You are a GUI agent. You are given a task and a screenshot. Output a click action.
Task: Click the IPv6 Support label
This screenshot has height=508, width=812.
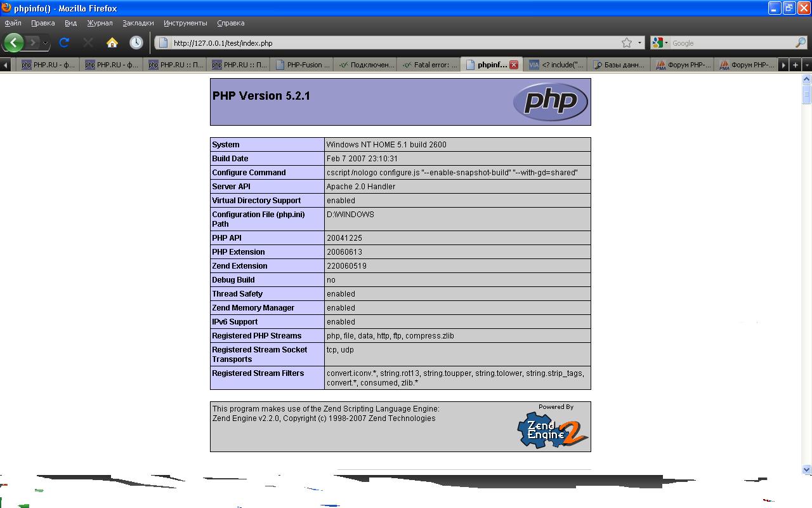pyautogui.click(x=235, y=322)
